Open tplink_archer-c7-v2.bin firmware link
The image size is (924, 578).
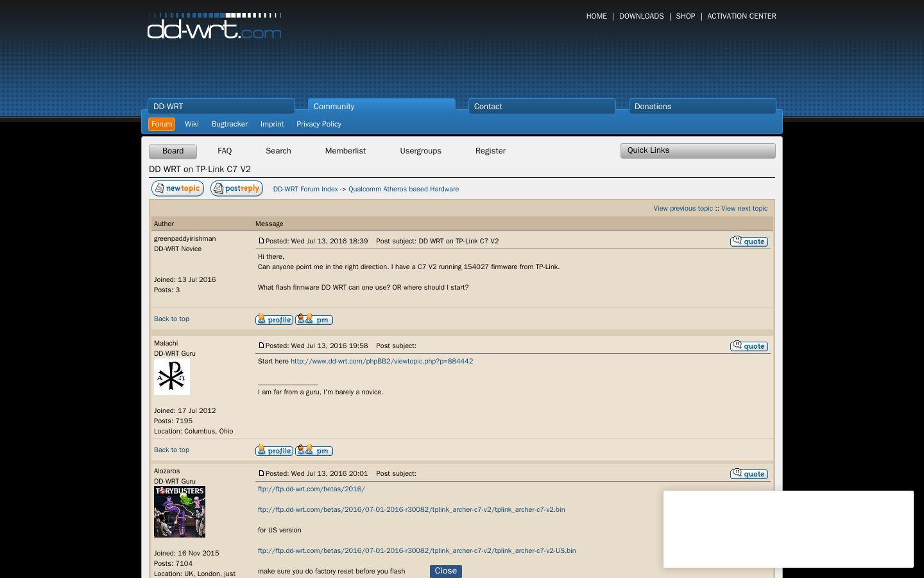coord(411,509)
